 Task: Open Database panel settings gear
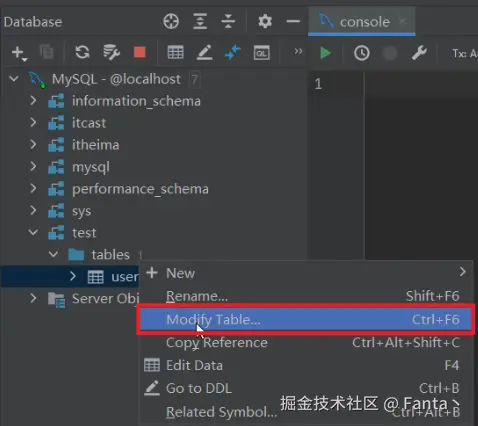(265, 22)
